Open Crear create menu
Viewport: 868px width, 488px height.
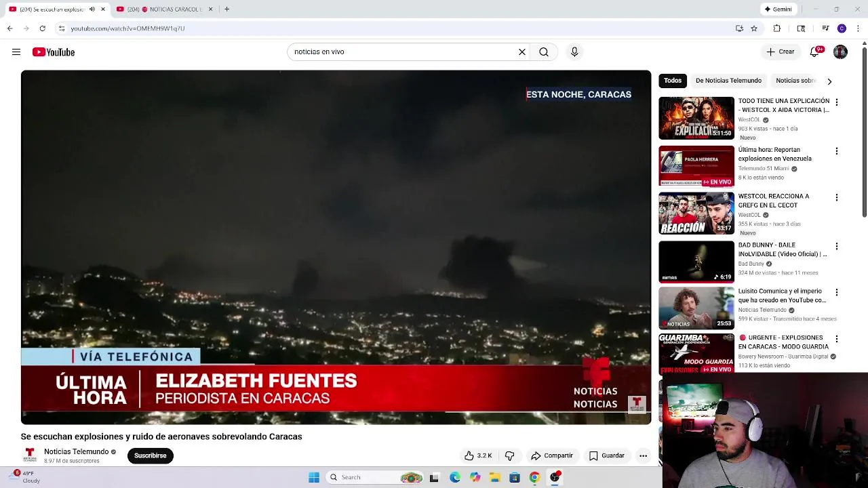click(780, 52)
